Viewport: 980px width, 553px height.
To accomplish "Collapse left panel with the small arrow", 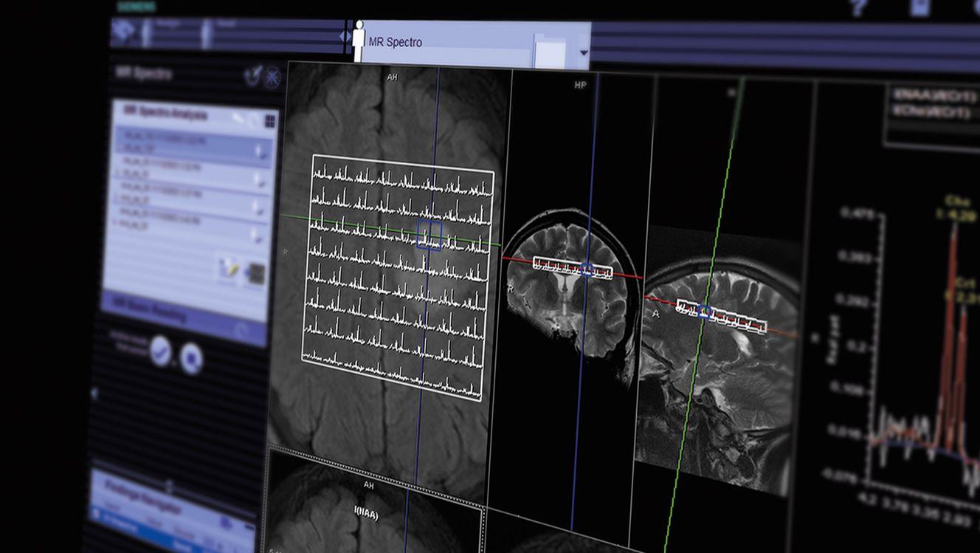I will tap(94, 394).
